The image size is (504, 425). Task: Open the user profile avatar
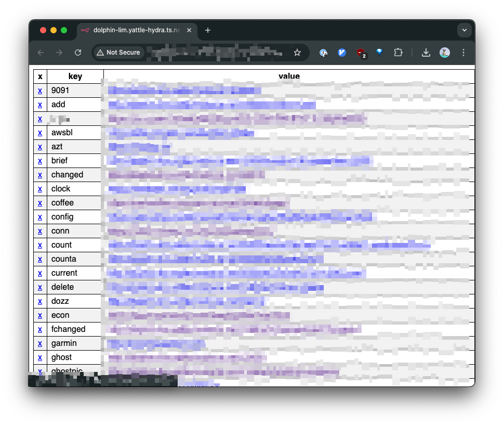coord(445,53)
